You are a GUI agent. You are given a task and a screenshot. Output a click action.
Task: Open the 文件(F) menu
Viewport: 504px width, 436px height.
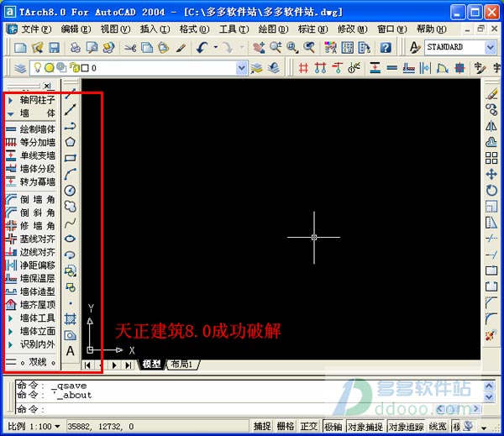(36, 29)
